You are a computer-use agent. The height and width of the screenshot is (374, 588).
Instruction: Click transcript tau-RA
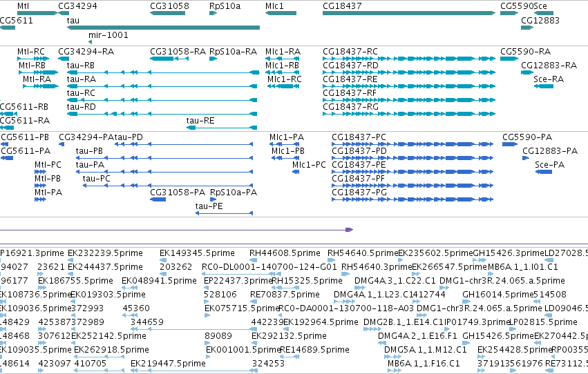pos(162,86)
